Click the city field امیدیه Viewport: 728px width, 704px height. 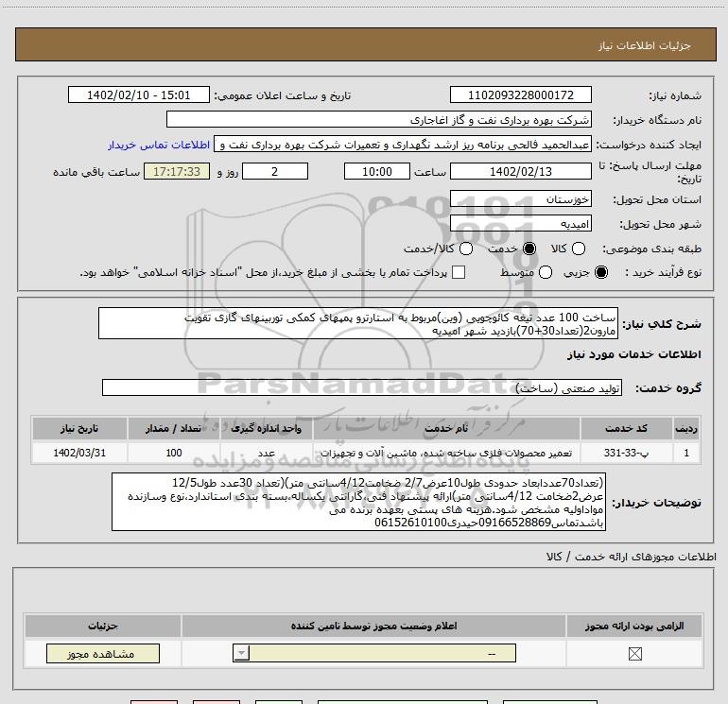pos(520,224)
